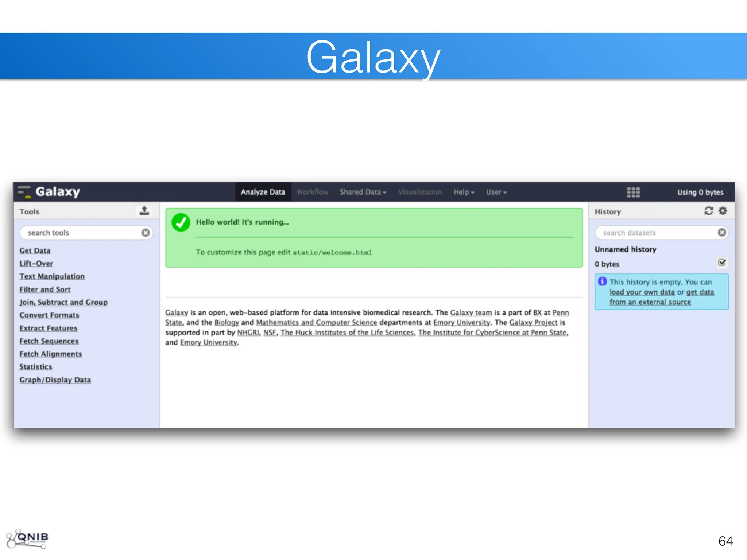Click the Galaxy logo icon

25,192
